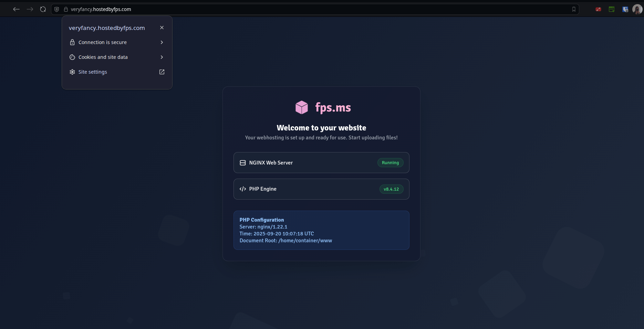Viewport: 644px width, 329px height.
Task: Click the v8.4.12 PHP version badge
Action: (391, 189)
